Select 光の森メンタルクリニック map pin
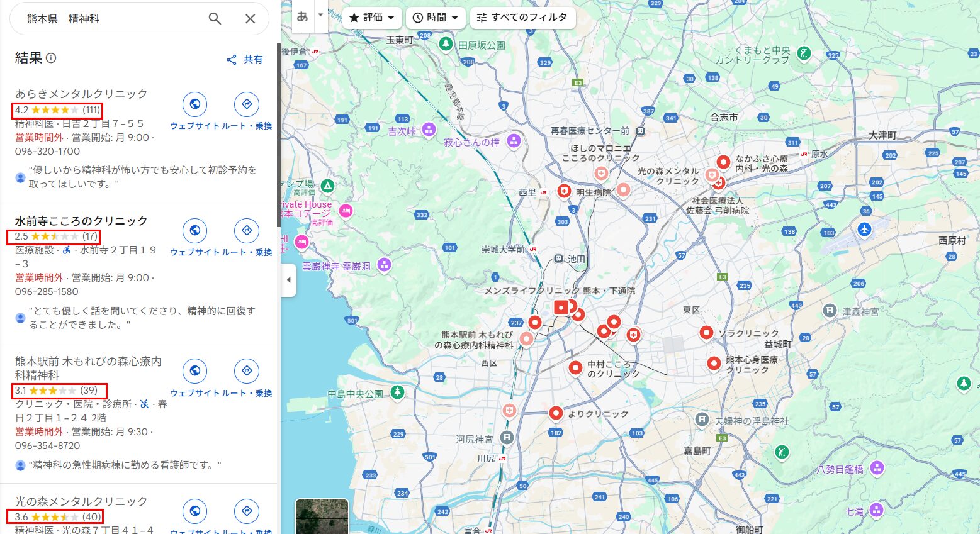The image size is (980, 534). [712, 174]
